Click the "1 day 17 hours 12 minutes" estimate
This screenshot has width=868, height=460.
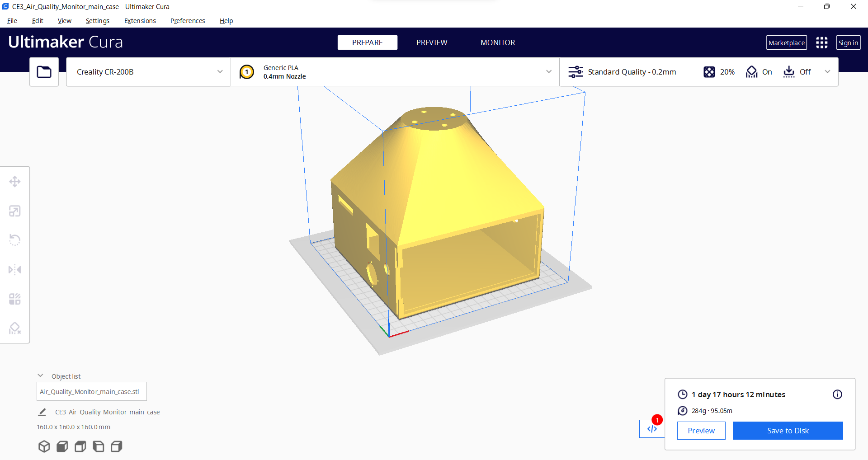pyautogui.click(x=738, y=394)
